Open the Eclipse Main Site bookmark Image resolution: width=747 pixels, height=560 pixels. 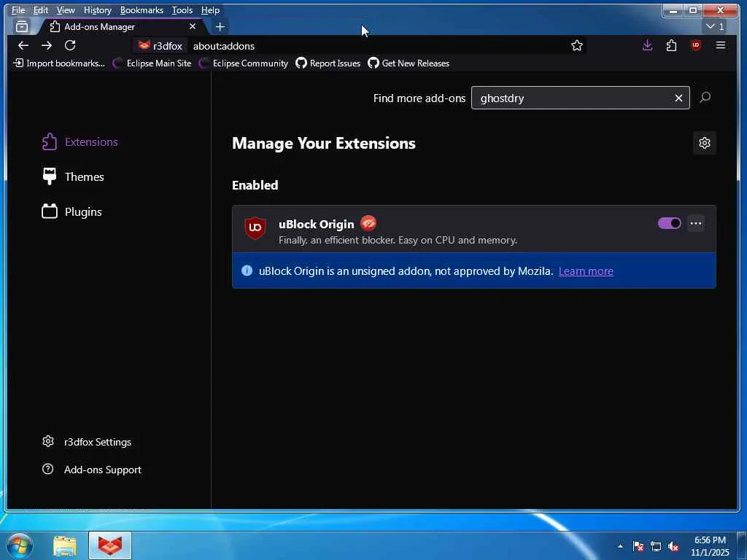152,63
